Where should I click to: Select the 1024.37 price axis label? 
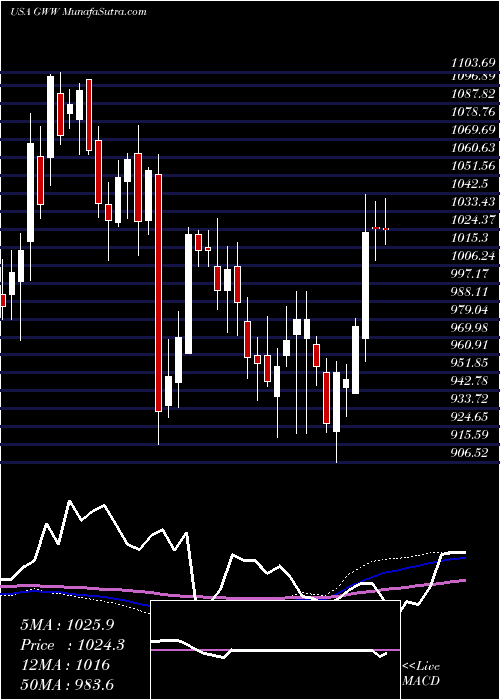coord(473,220)
